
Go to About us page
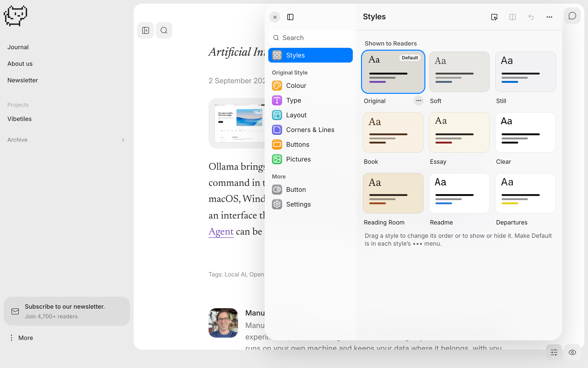click(x=20, y=64)
